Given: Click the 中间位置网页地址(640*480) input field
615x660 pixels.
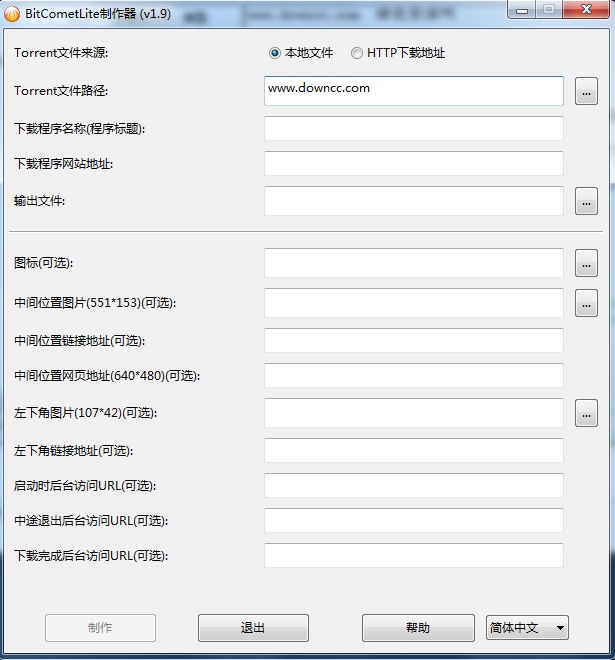Looking at the screenshot, I should [x=413, y=376].
